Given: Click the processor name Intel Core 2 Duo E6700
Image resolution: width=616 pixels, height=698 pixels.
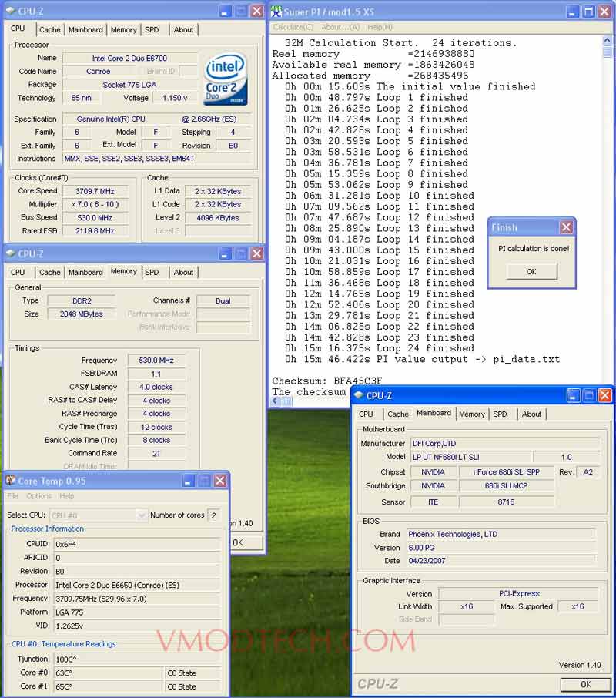Looking at the screenshot, I should (x=129, y=59).
